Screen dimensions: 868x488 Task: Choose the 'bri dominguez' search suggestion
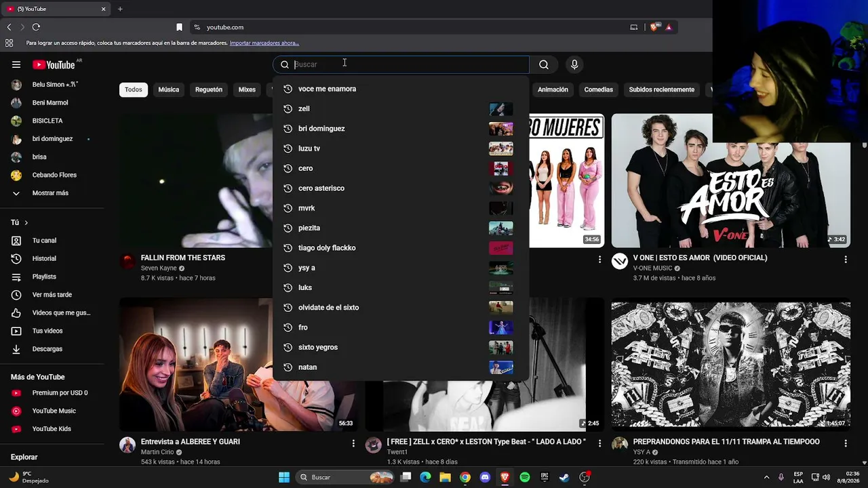click(401, 129)
